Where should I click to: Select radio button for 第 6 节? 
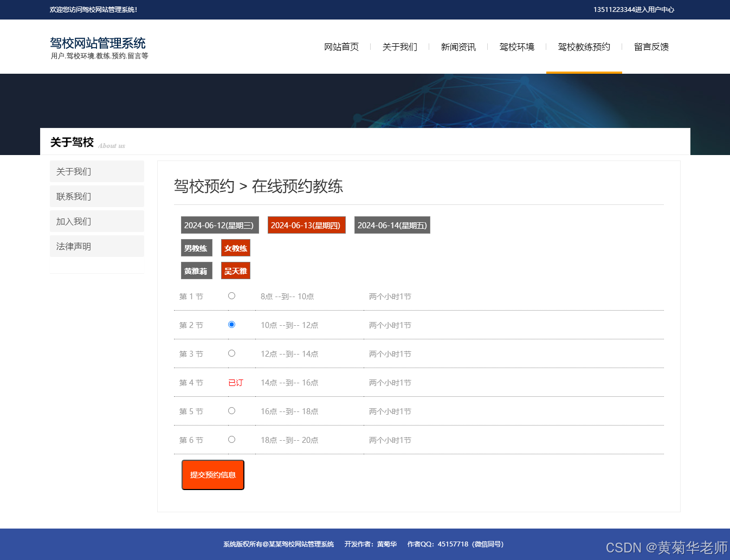click(231, 440)
